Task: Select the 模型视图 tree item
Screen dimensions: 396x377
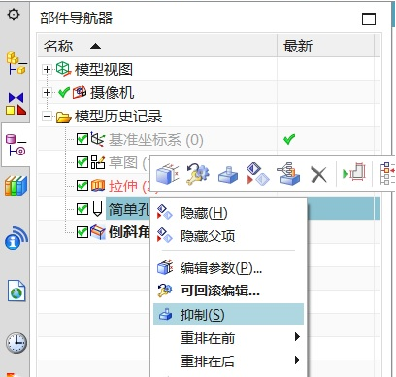Action: (x=104, y=69)
